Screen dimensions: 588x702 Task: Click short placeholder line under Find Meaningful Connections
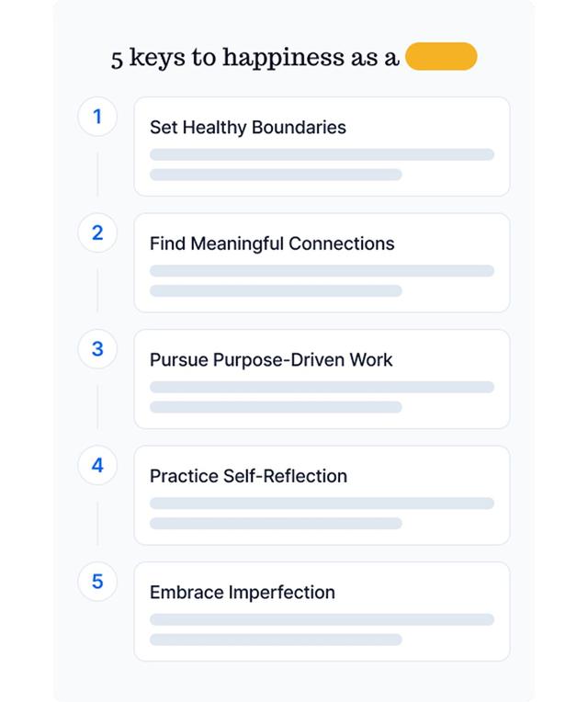(x=276, y=291)
